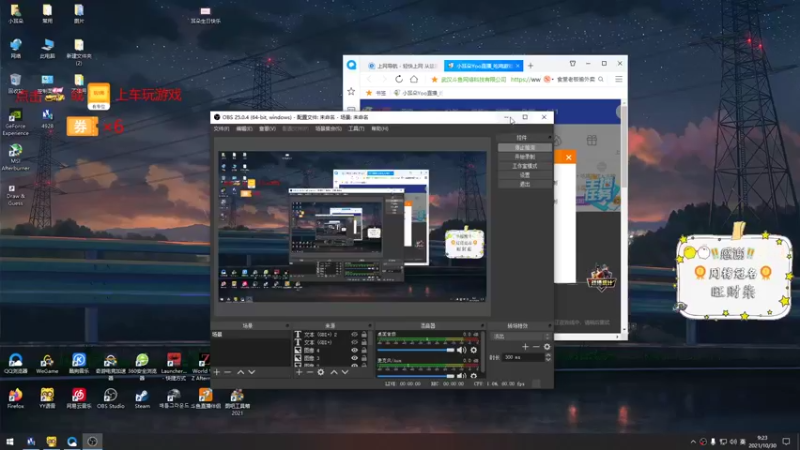The width and height of the screenshot is (800, 450).
Task: Click 开始录制 to start recording
Action: pos(525,157)
